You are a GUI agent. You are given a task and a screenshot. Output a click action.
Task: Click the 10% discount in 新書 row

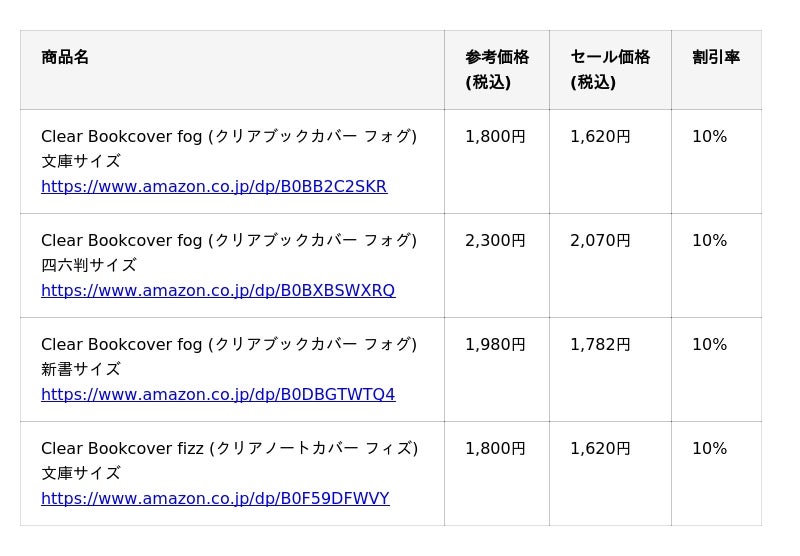tap(709, 345)
